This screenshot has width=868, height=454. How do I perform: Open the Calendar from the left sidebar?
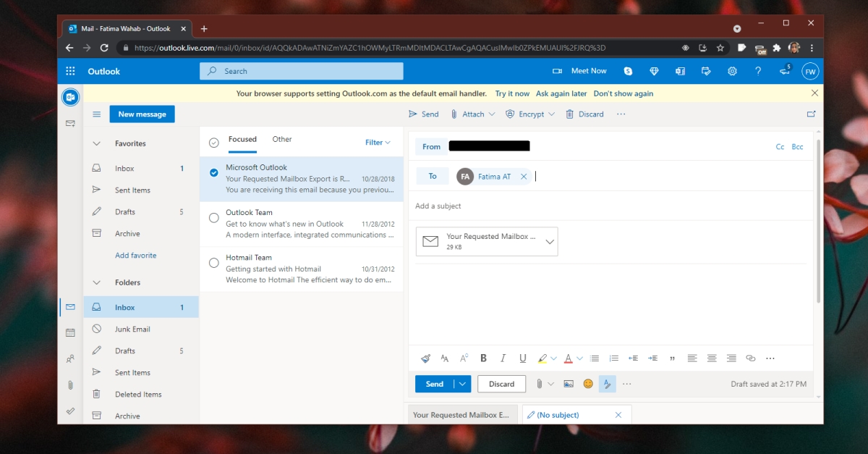point(69,332)
